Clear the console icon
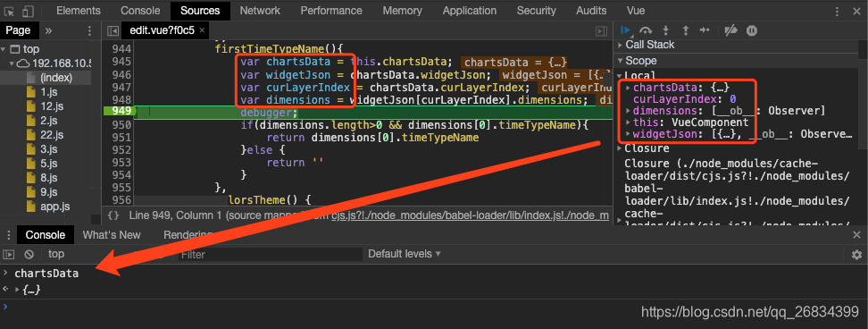868x329 pixels. point(29,254)
